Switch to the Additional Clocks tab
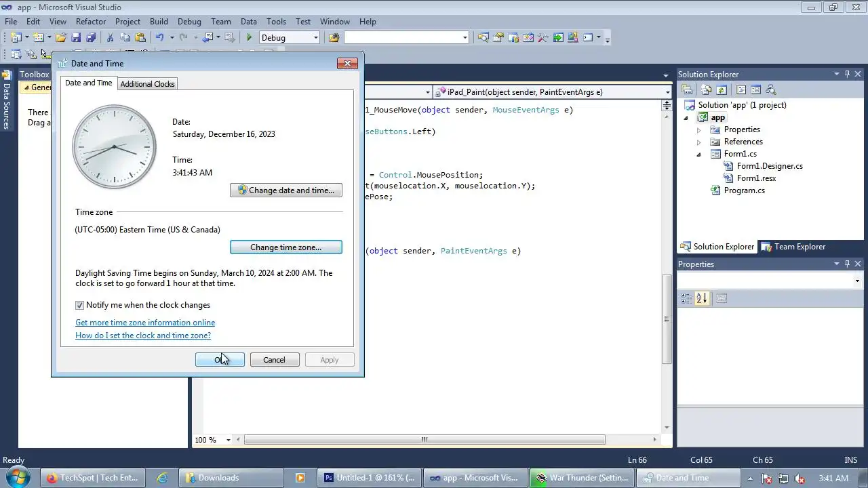868x488 pixels. pos(147,84)
